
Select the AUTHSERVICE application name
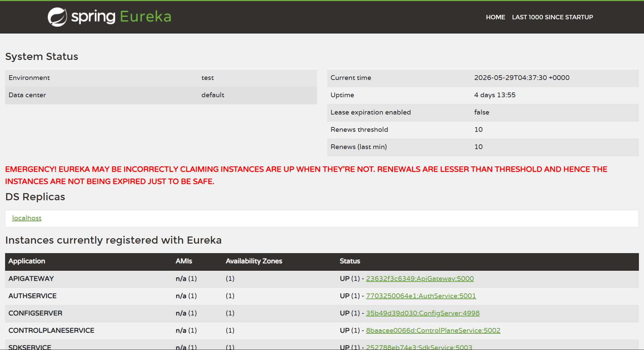coord(33,296)
